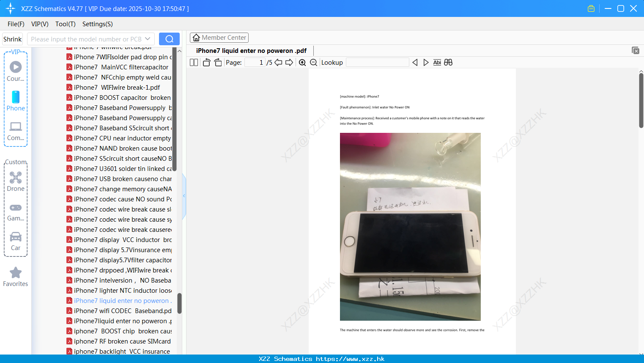
Task: Toggle the Abi whole-word match icon
Action: [x=437, y=63]
